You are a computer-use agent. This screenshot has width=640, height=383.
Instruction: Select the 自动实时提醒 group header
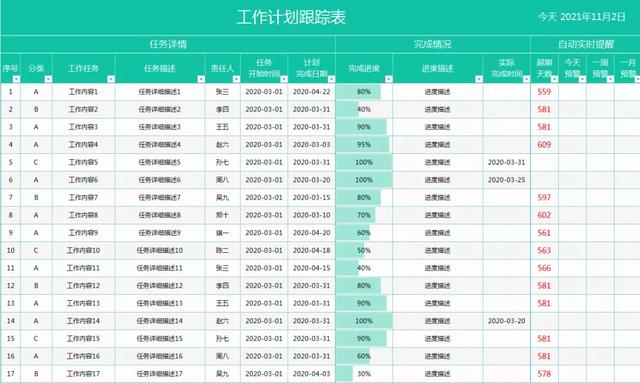point(586,44)
